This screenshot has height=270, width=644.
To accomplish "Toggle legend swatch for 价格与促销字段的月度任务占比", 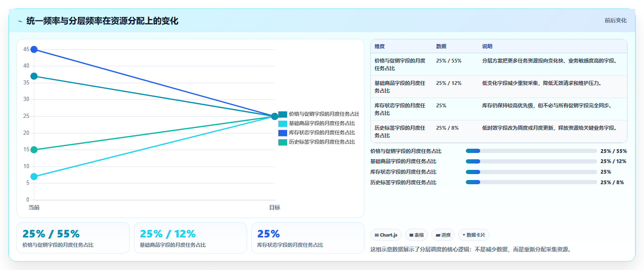I will tap(283, 114).
